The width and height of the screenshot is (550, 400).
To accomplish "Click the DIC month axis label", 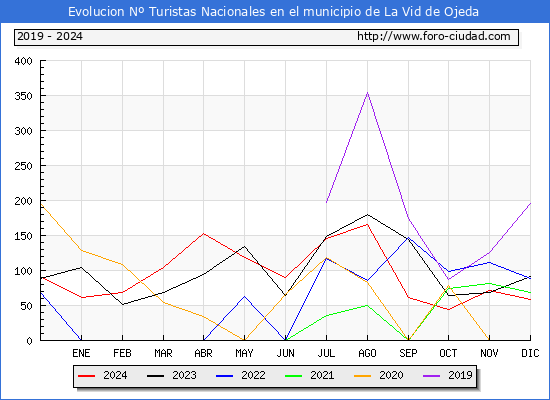I will point(530,353).
